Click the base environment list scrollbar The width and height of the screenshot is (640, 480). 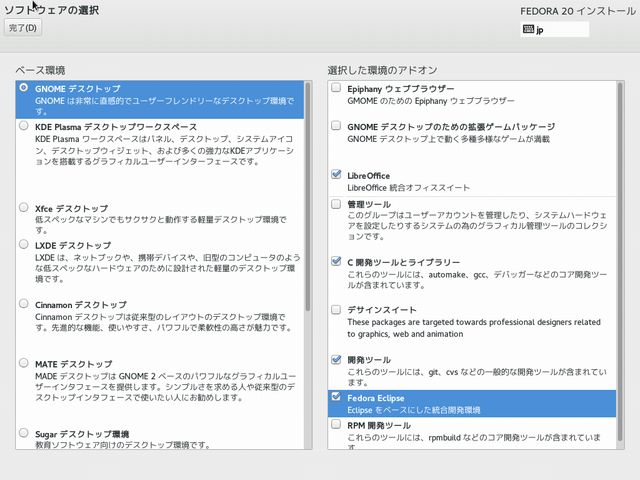[x=308, y=197]
